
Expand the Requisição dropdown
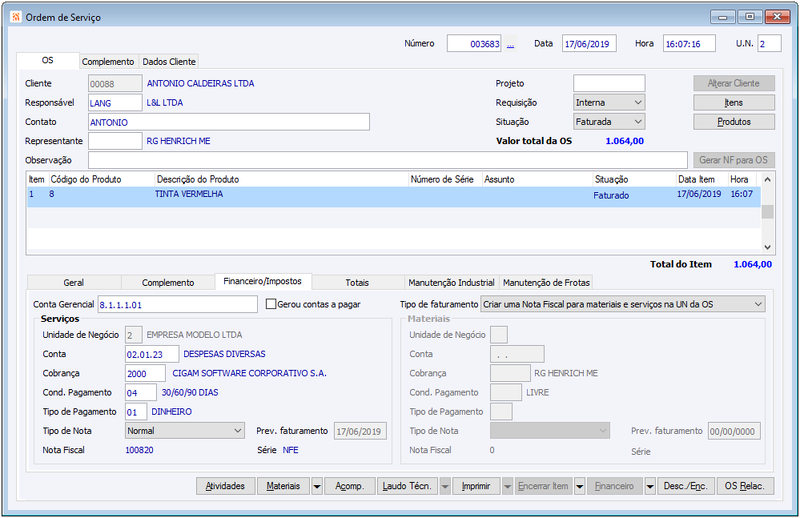click(638, 103)
